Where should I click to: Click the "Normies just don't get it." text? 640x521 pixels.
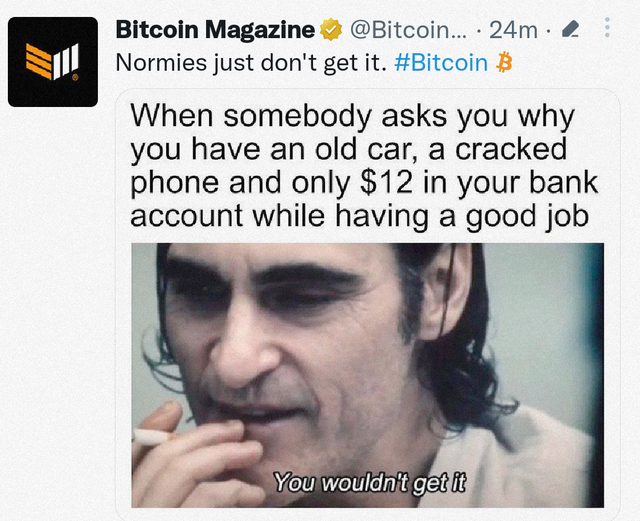click(251, 63)
